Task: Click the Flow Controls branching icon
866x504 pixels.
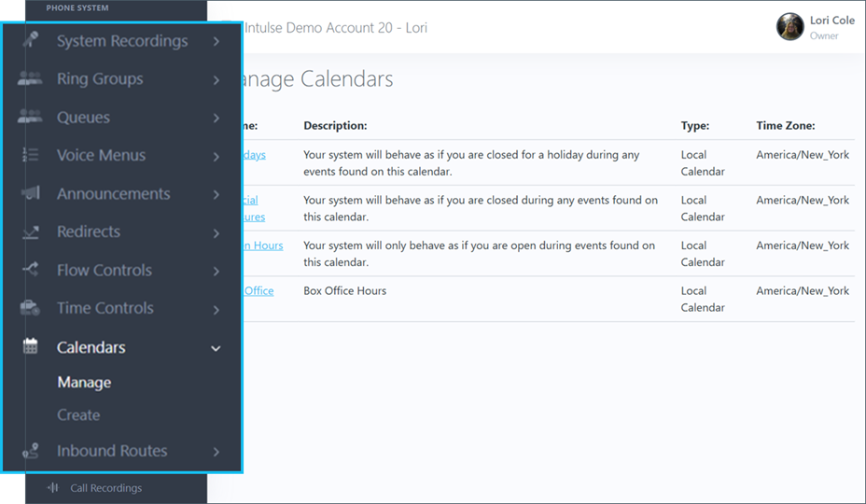Action: point(31,271)
